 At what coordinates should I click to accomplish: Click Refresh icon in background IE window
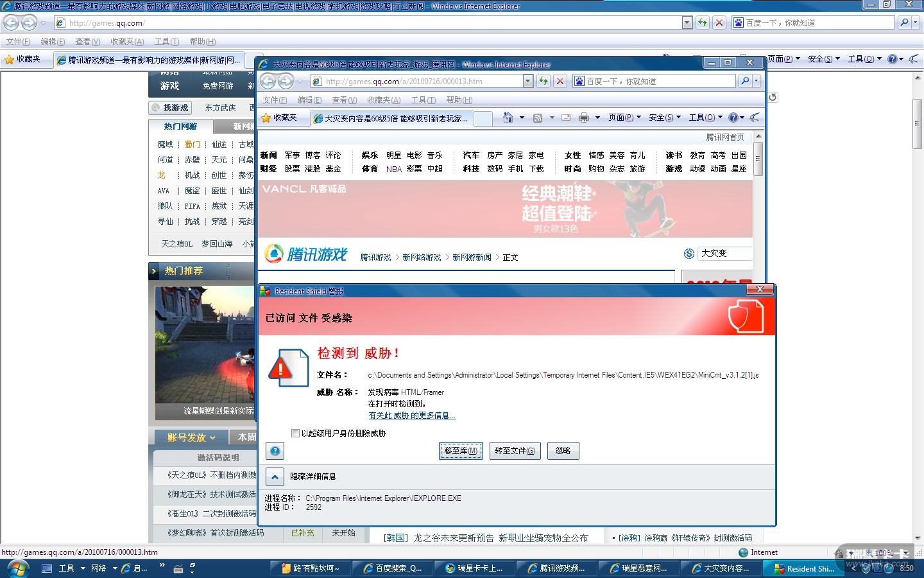tap(703, 22)
